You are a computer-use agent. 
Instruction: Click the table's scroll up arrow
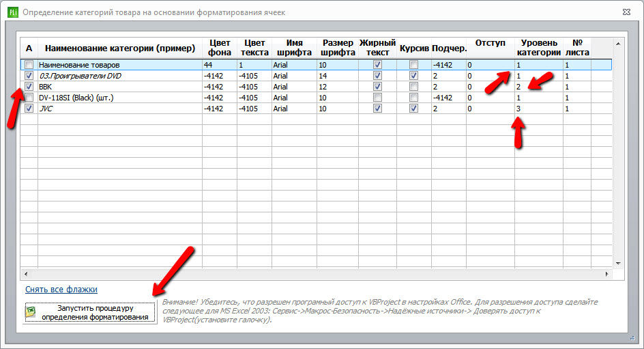pos(617,44)
